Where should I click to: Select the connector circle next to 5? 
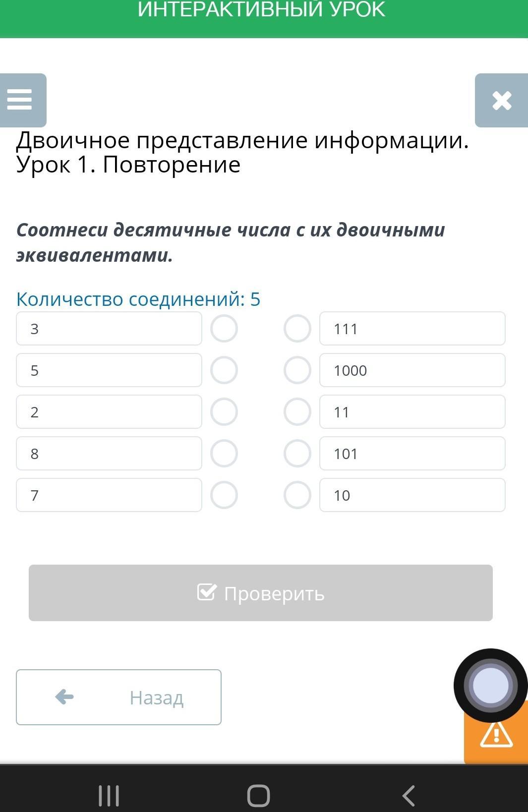point(224,370)
